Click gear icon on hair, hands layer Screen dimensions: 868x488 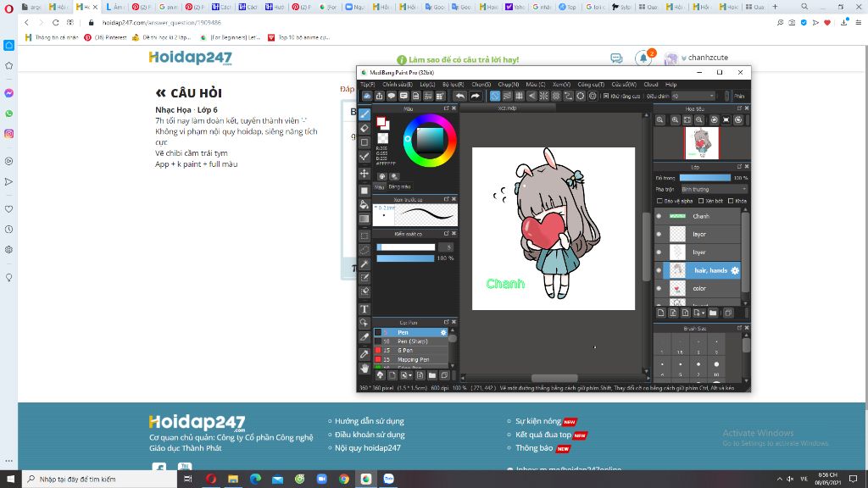point(735,270)
